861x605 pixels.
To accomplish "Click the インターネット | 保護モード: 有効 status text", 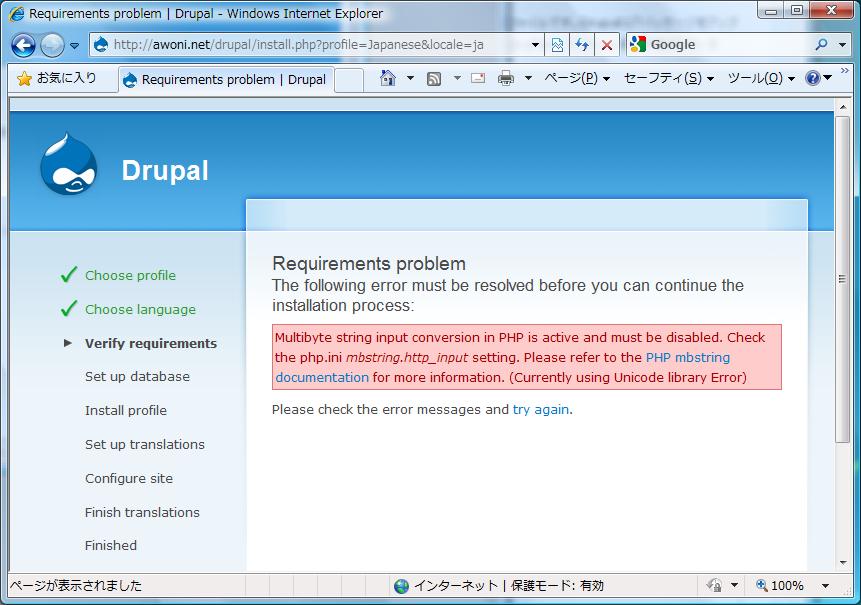I will pyautogui.click(x=508, y=586).
